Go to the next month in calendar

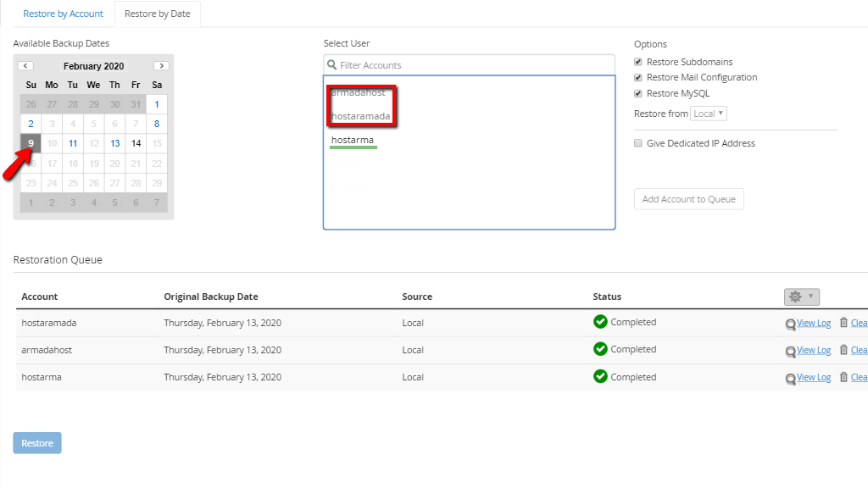tap(161, 66)
